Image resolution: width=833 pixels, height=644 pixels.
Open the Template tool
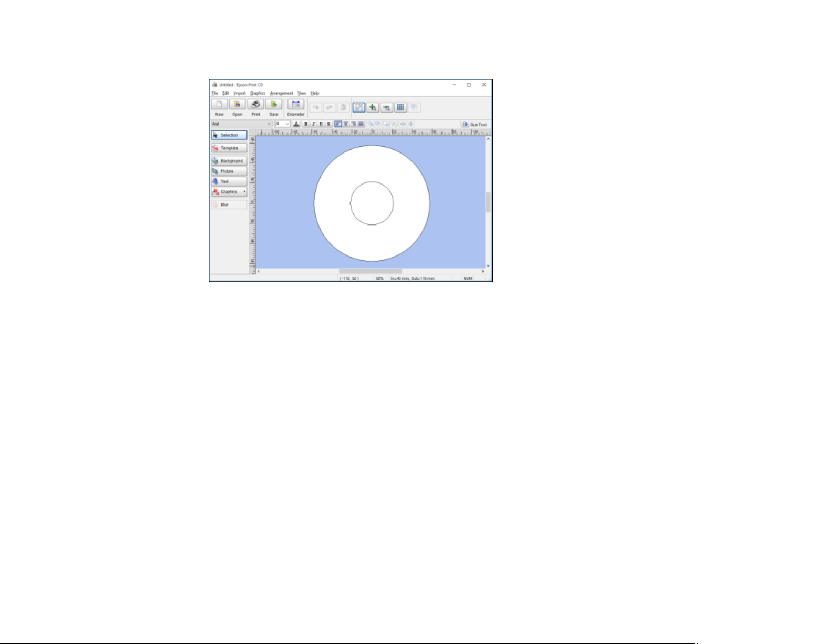click(x=229, y=148)
